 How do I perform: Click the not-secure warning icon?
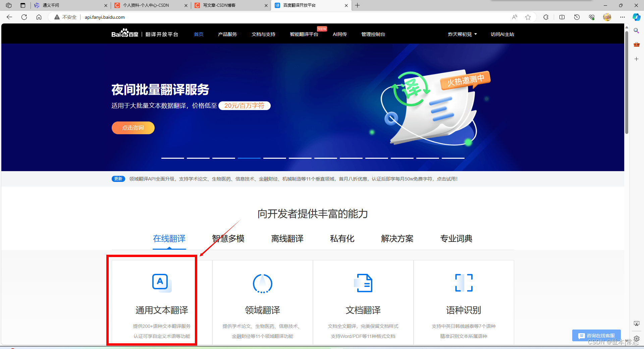click(x=57, y=17)
